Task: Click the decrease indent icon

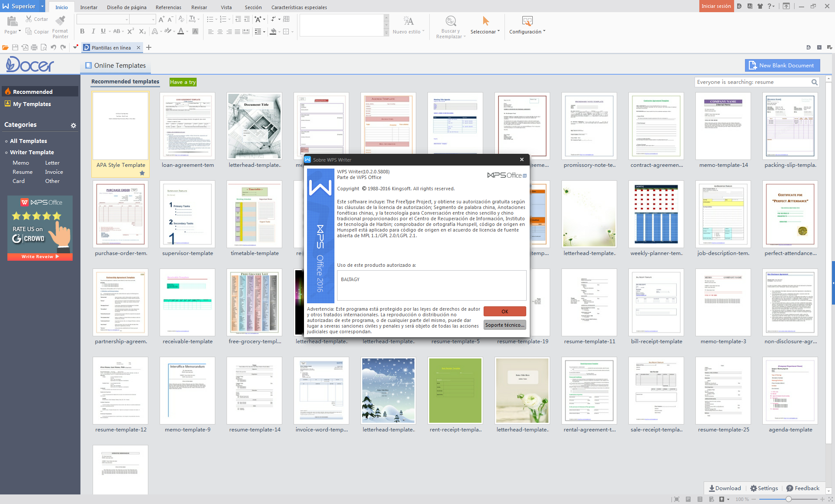Action: click(x=238, y=19)
